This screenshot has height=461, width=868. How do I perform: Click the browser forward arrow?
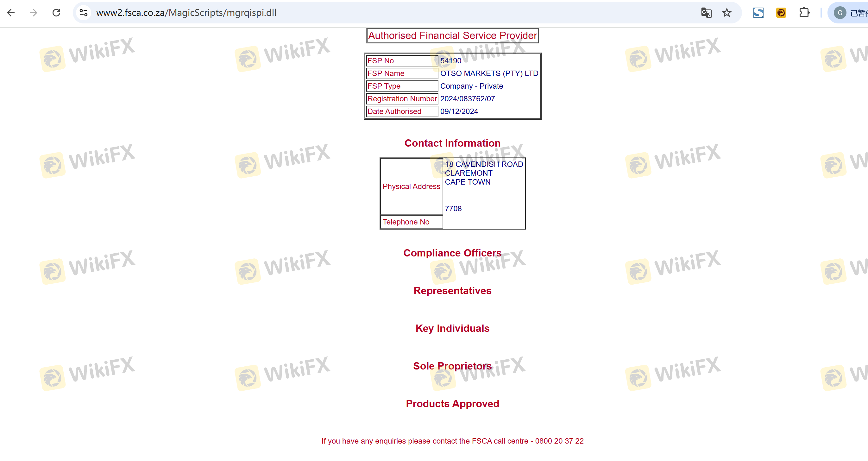pos(33,13)
